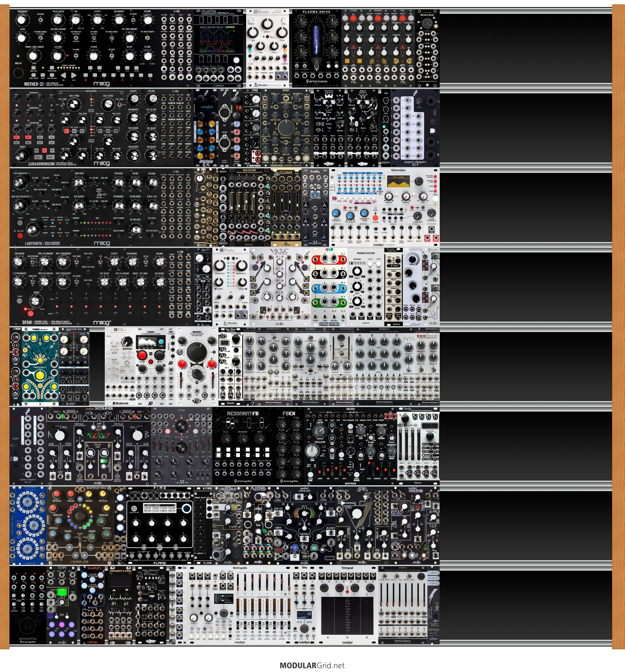Open the Make Noise Maths module
Screen dimensions: 625x672
[280, 287]
